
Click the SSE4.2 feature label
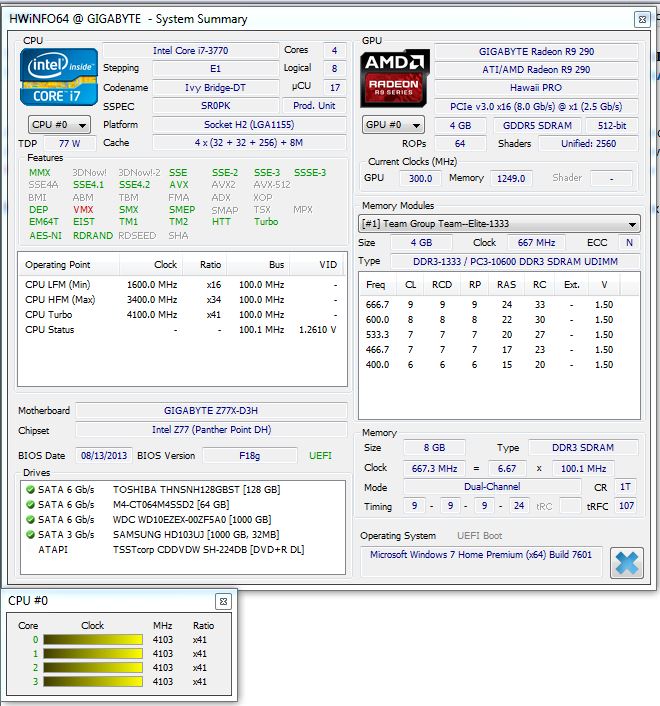[x=135, y=185]
